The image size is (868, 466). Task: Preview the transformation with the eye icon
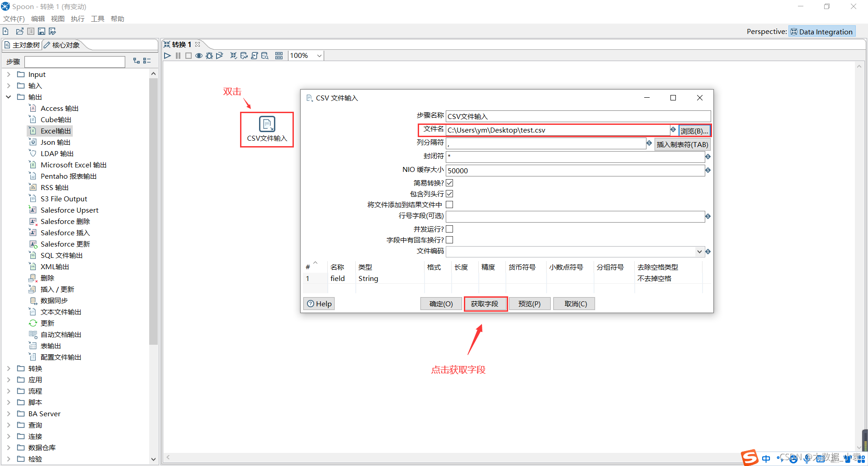199,56
